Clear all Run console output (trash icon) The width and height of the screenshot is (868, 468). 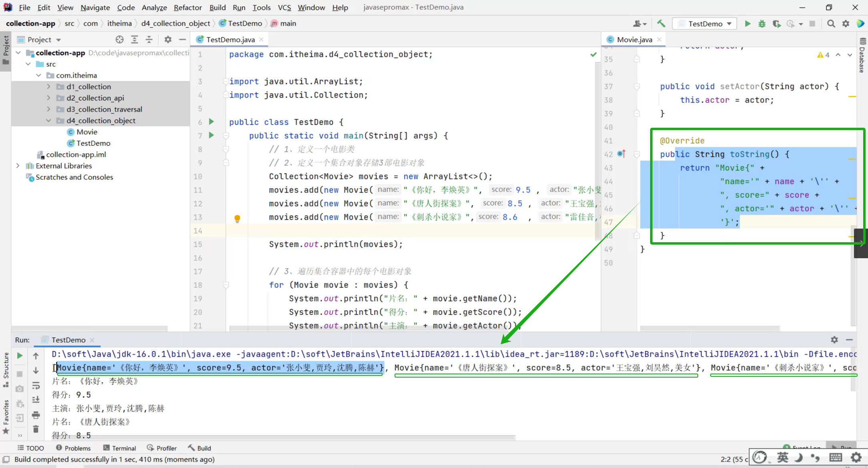tap(36, 429)
